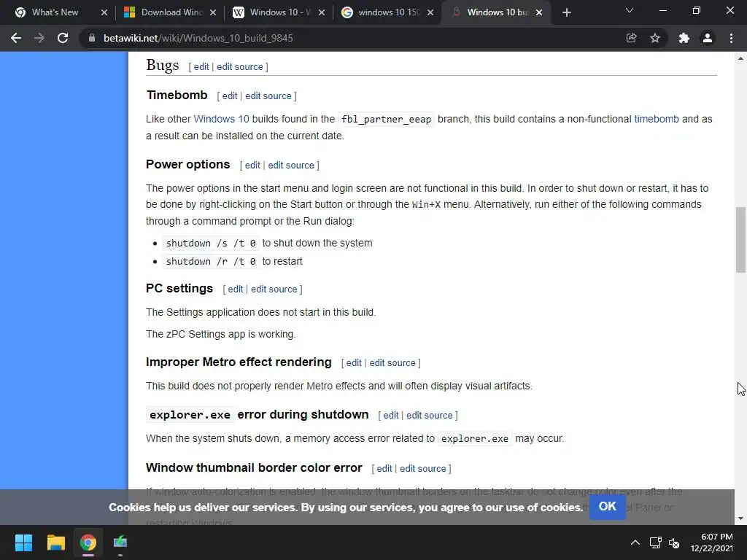
Task: Click the Power options heading text
Action: click(x=187, y=165)
